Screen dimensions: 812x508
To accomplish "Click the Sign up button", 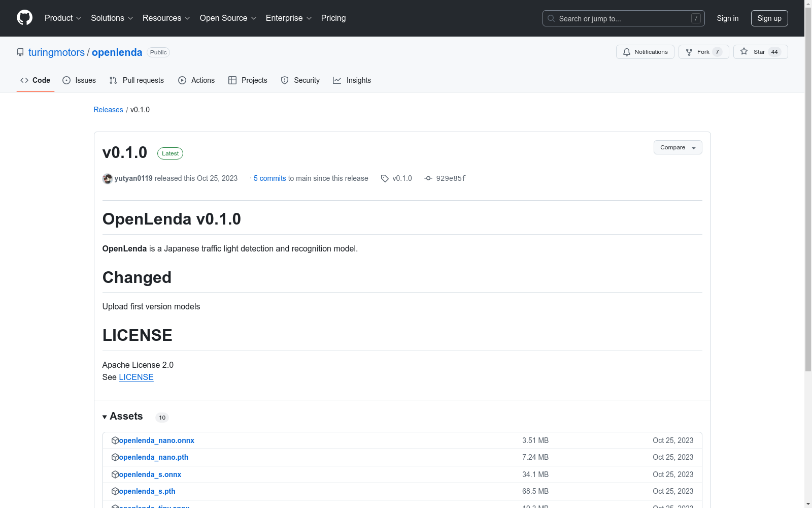I will tap(769, 18).
